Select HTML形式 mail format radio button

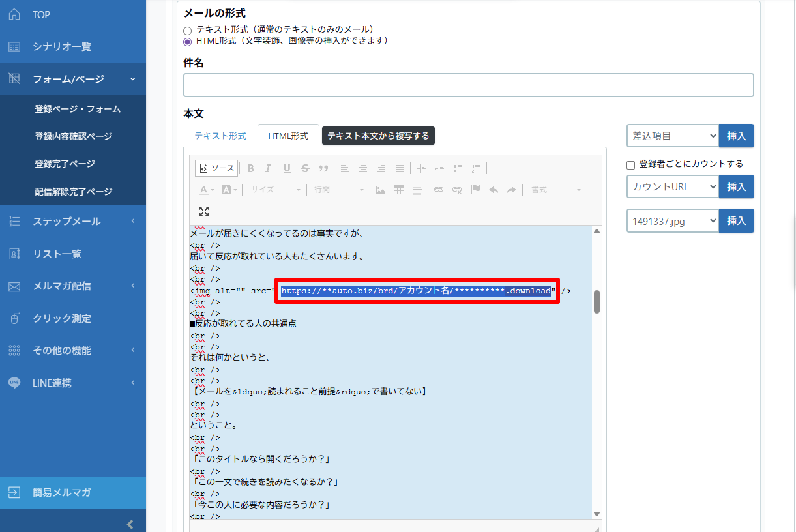[188, 41]
